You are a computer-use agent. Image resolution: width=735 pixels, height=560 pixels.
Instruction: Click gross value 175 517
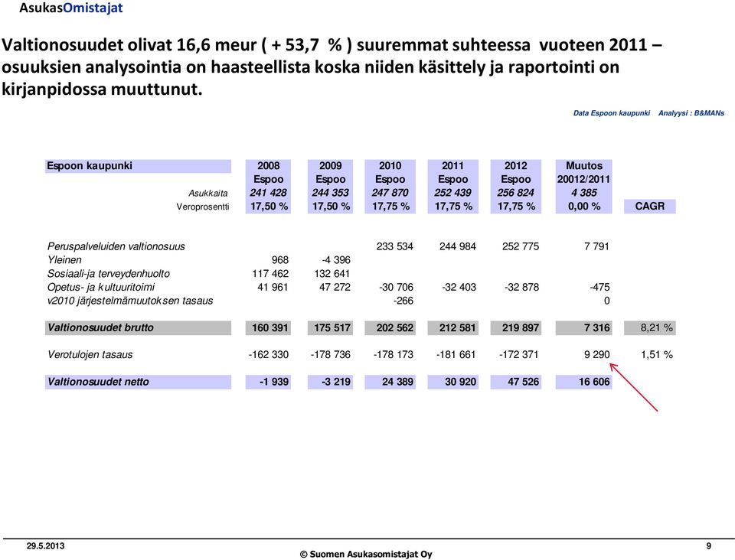point(331,327)
